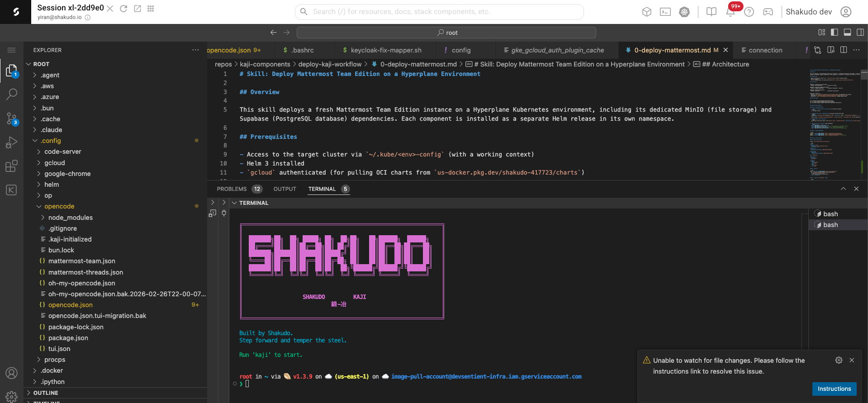Click the notifications bell icon

(730, 12)
